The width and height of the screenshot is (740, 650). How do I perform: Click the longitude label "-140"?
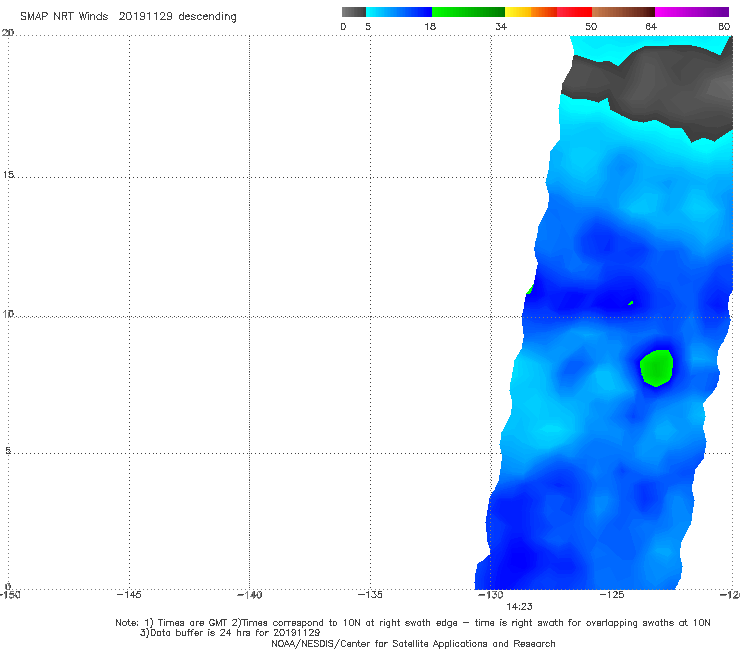tap(249, 595)
